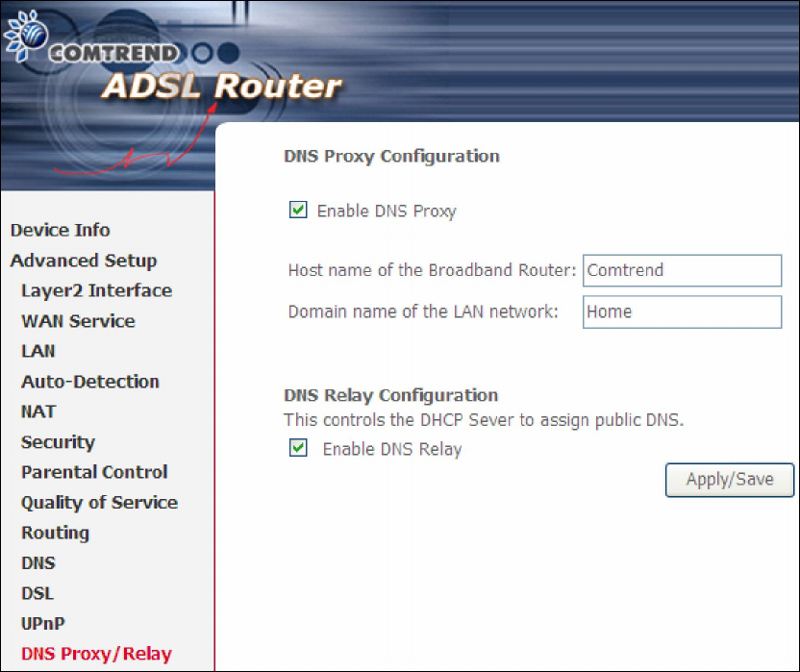Click the DNS Relay Configuration heading
The width and height of the screenshot is (800, 672).
[x=390, y=395]
